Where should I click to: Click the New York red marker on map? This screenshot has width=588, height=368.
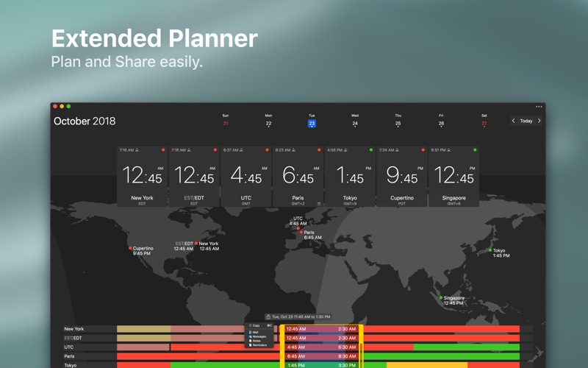click(196, 244)
